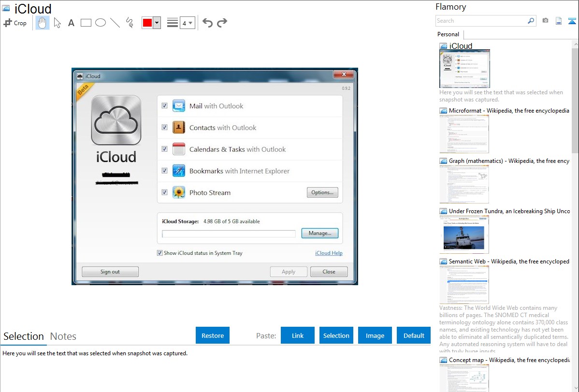Image resolution: width=579 pixels, height=392 pixels.
Task: Select the freehand scribble tool
Action: [130, 23]
